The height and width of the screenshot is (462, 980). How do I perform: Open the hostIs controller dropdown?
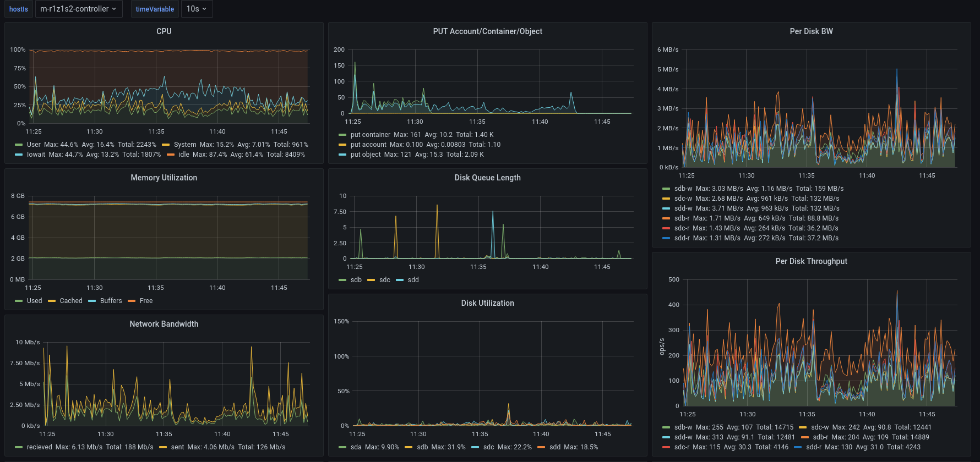coord(79,9)
